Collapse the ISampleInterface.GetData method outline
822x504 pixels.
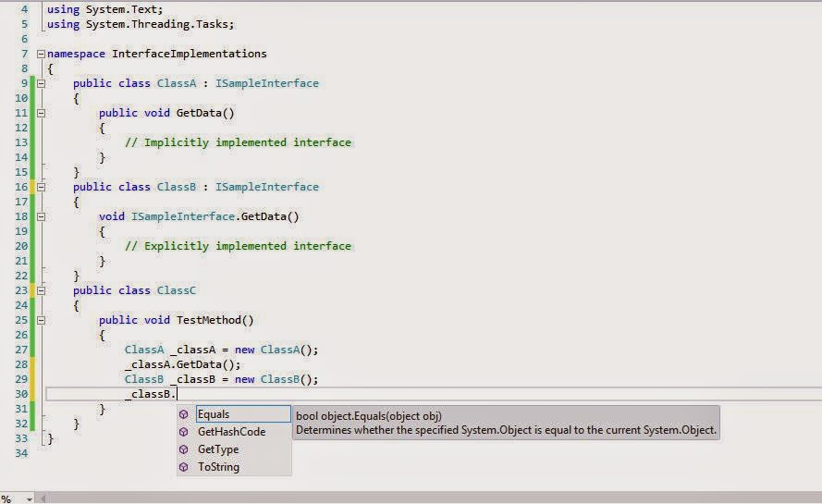41,216
